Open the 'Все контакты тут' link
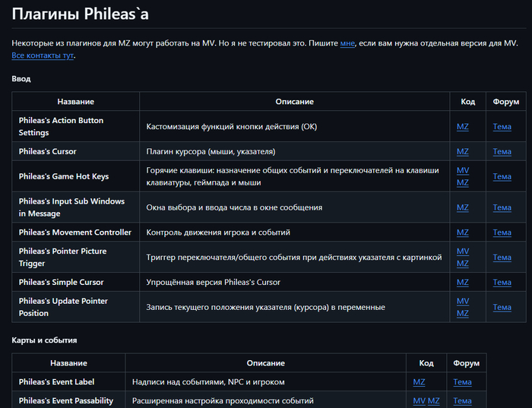 click(x=43, y=55)
